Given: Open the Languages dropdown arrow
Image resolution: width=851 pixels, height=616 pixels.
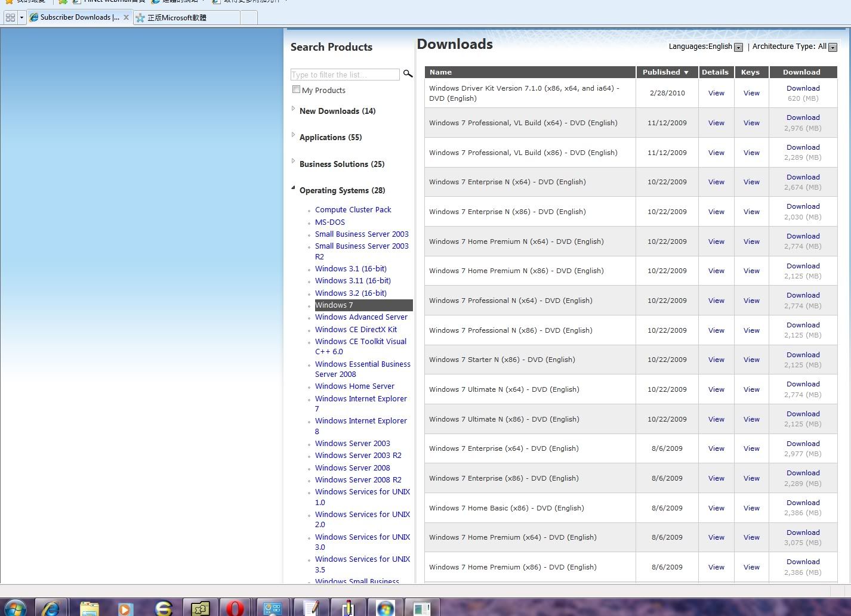Looking at the screenshot, I should pyautogui.click(x=738, y=47).
